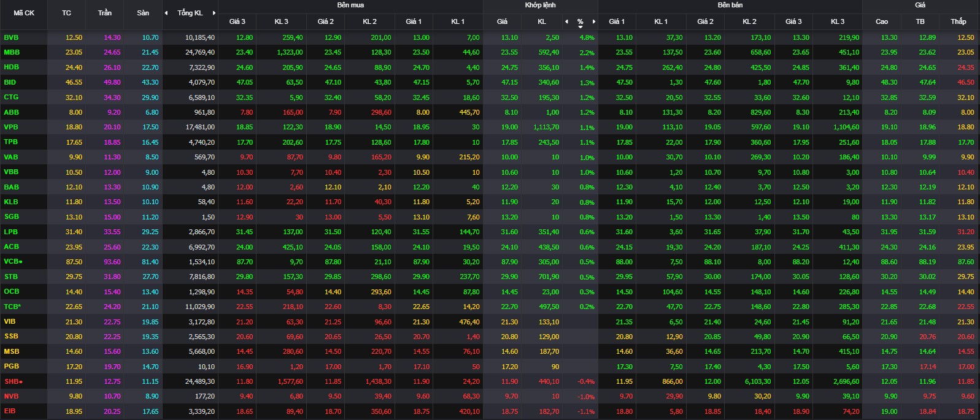Sort by the Mã CK column header
The image size is (980, 420).
(x=24, y=13)
